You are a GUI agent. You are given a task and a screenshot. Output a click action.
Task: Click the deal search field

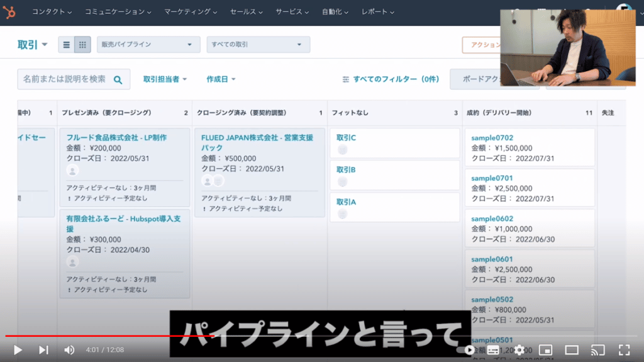coord(74,79)
